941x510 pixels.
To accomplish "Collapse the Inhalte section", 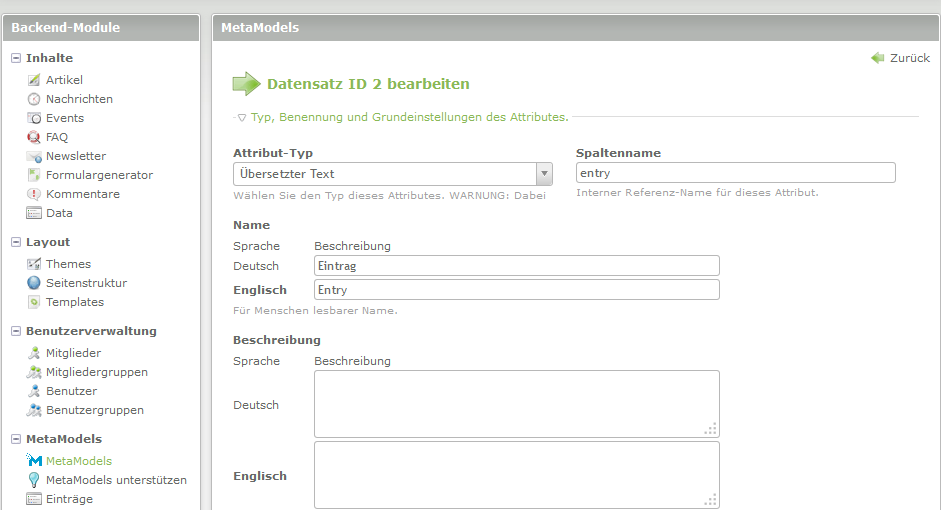I will pyautogui.click(x=16, y=58).
